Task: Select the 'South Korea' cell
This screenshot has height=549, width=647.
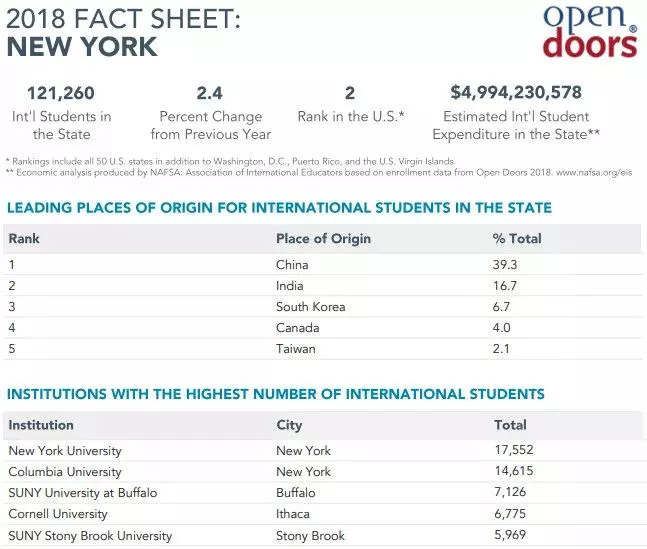Action: pos(311,307)
